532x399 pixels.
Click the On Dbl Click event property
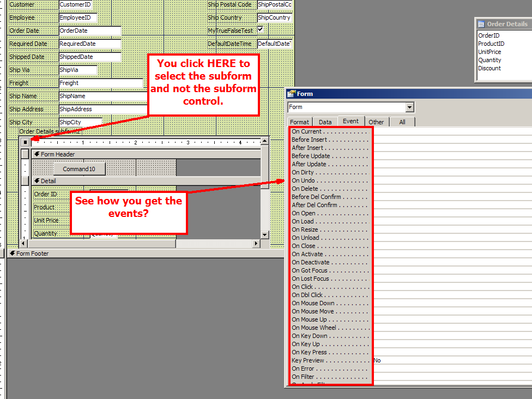coord(330,295)
